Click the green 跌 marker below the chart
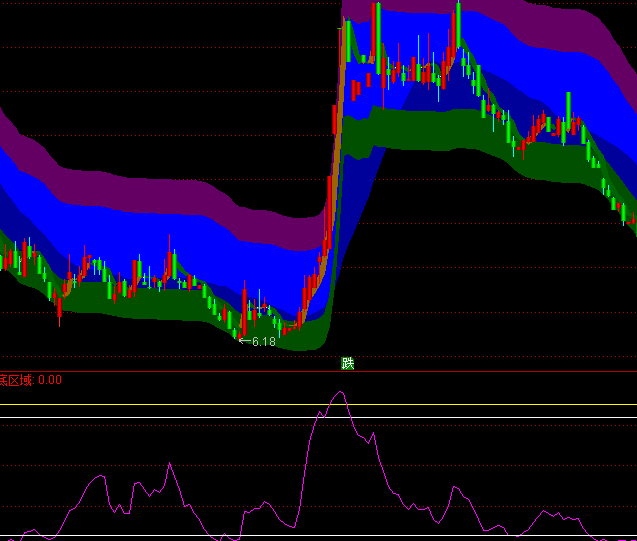Screen dimensions: 637x541 coord(347,363)
